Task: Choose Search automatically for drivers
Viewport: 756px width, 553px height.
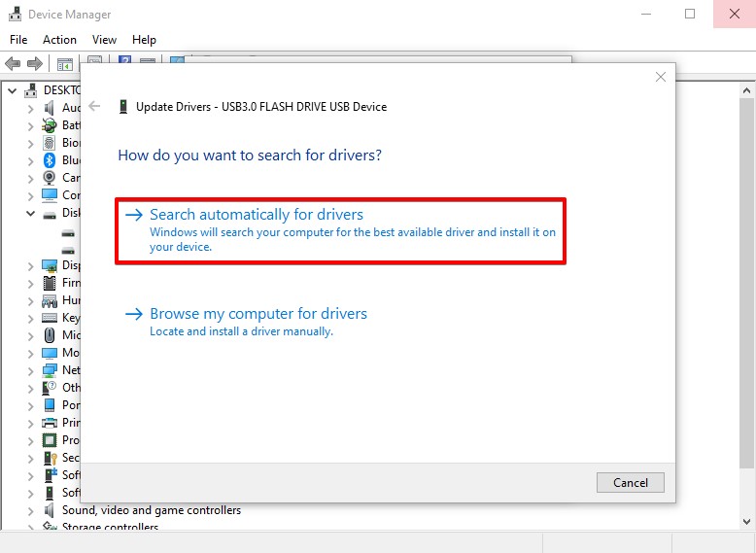Action: [x=257, y=215]
